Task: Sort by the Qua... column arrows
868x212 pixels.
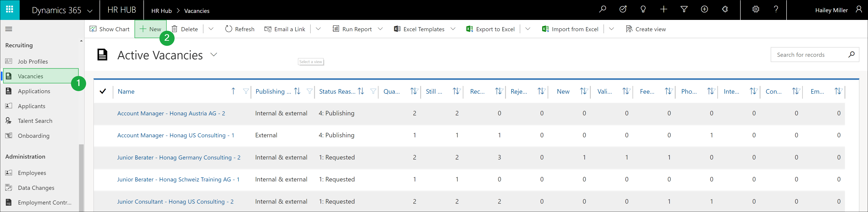Action: click(x=414, y=91)
